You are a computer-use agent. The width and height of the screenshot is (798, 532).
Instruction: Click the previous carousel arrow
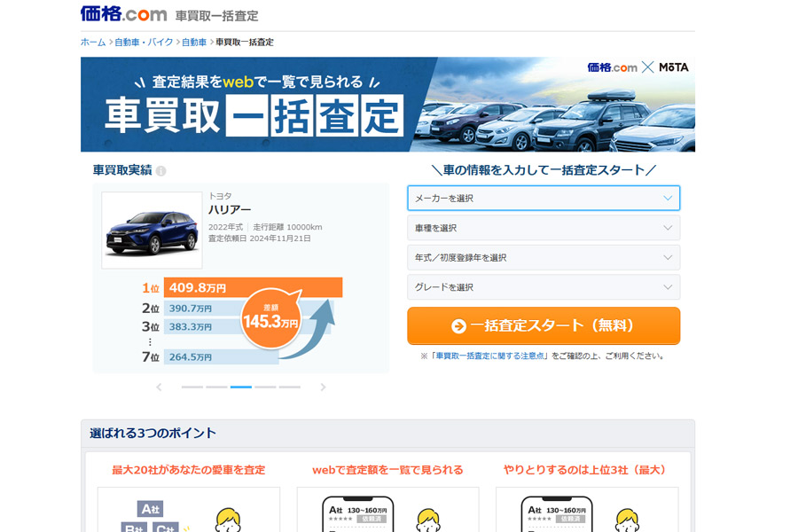[159, 387]
